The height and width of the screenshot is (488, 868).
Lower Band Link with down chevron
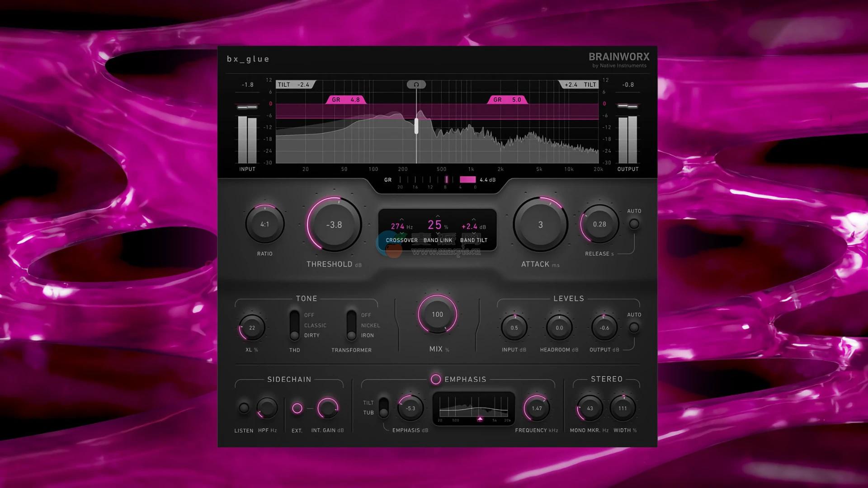pyautogui.click(x=437, y=234)
